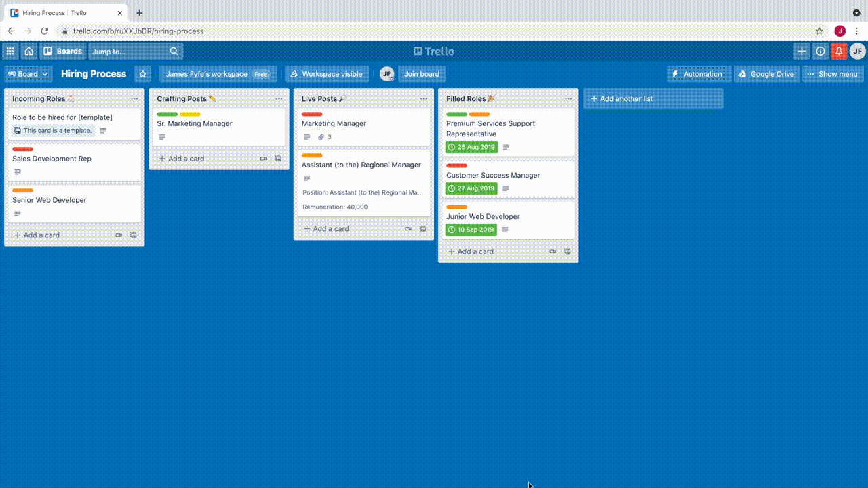Click green label on Sr. Marketing Manager card
Viewport: 868px width, 488px height.
(167, 114)
